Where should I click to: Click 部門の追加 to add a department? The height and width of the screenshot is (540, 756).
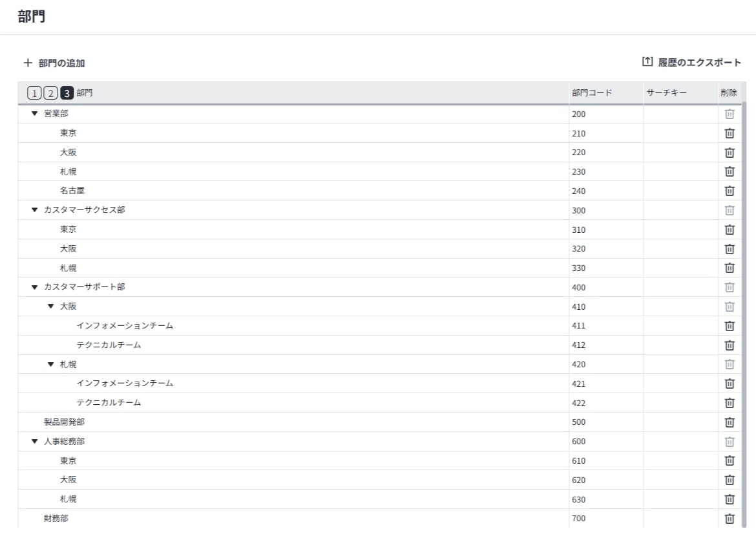click(54, 63)
